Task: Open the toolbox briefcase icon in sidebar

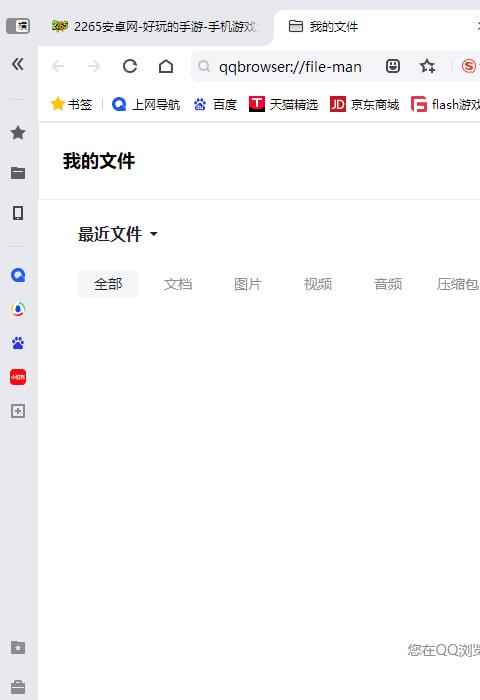Action: tap(18, 687)
